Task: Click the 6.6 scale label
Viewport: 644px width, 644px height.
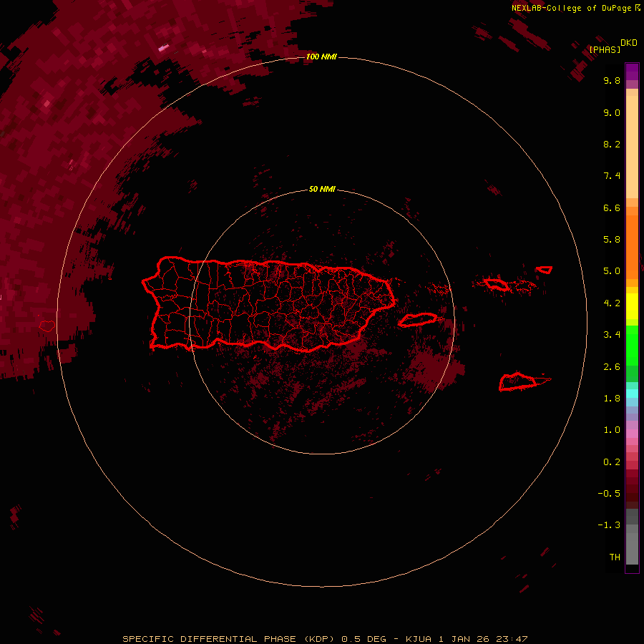Action: tap(612, 208)
